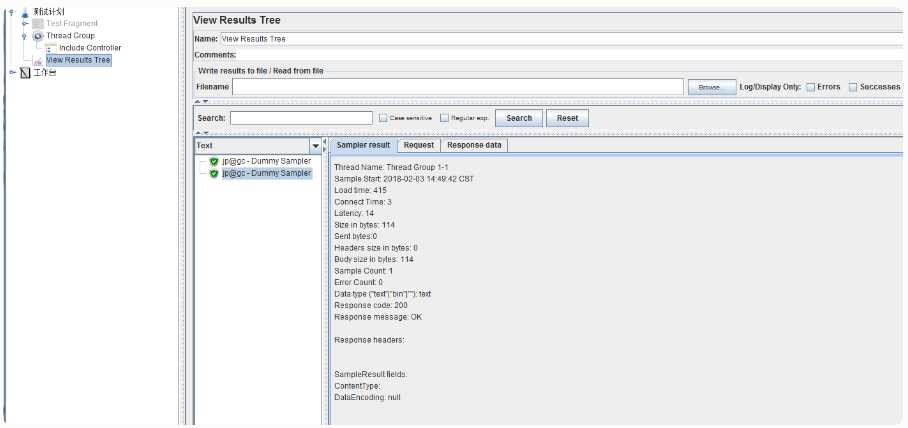Switch to the Sampler result tab
Image resolution: width=908 pixels, height=428 pixels.
coord(364,145)
